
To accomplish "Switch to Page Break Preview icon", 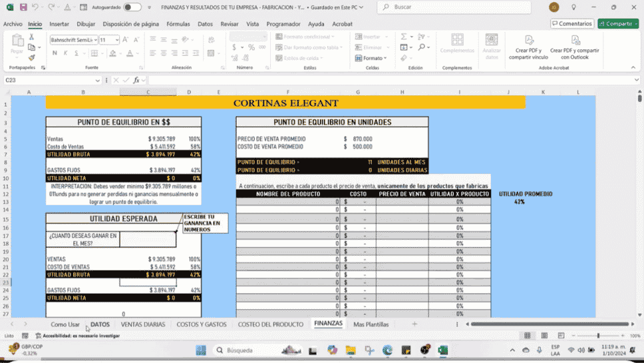I will click(561, 336).
